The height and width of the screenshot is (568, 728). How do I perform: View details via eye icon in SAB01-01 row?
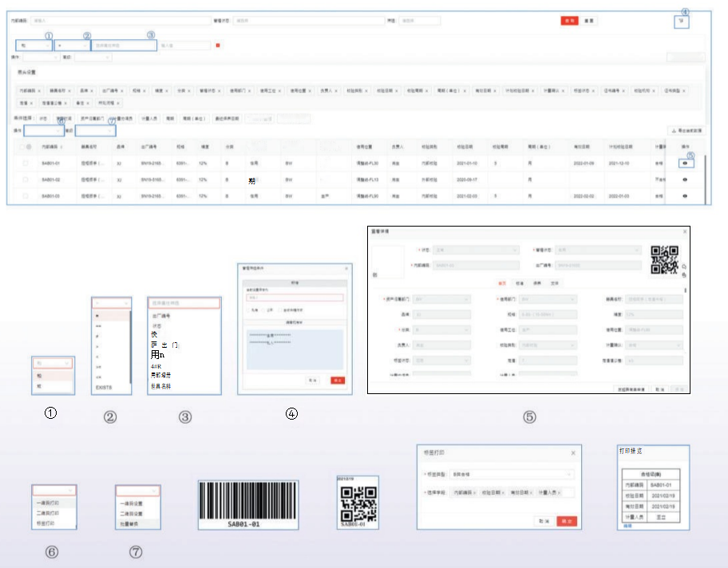point(685,164)
